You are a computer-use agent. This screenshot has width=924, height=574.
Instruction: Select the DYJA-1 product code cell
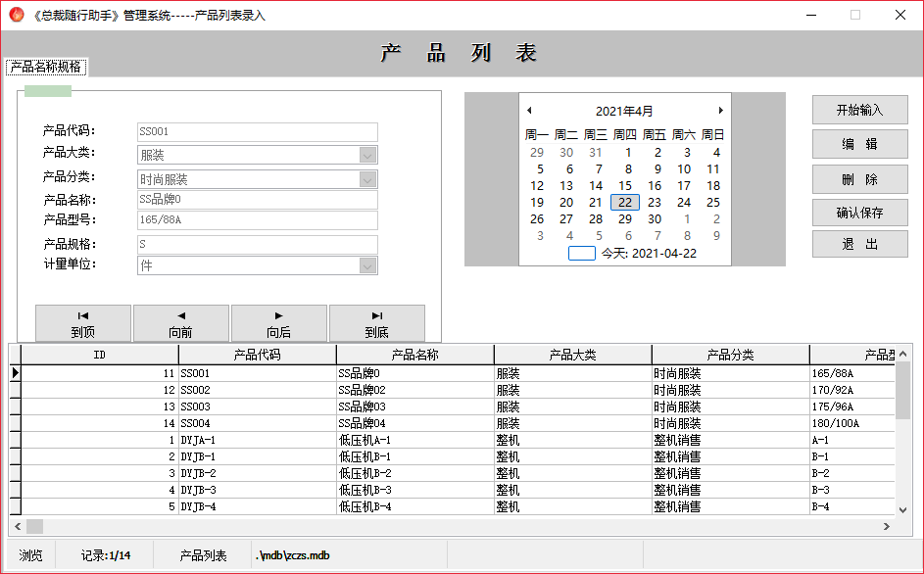258,440
